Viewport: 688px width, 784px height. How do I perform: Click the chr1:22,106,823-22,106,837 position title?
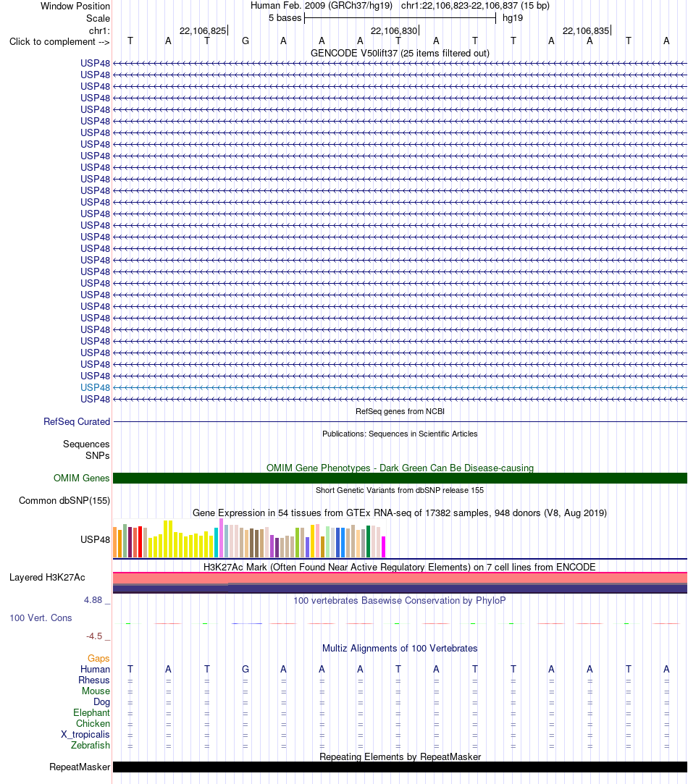pos(475,6)
